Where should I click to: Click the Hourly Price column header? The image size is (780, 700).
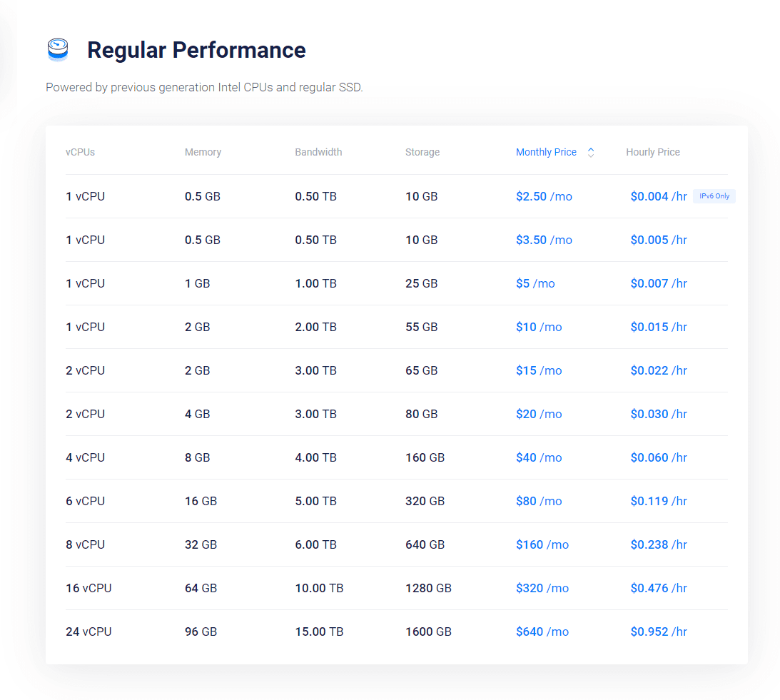[652, 152]
